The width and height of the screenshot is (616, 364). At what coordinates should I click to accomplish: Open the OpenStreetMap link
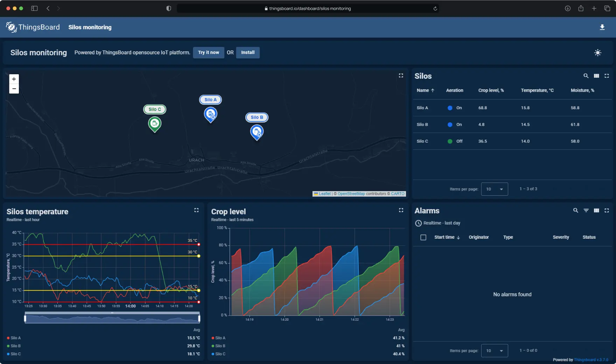[x=351, y=194]
